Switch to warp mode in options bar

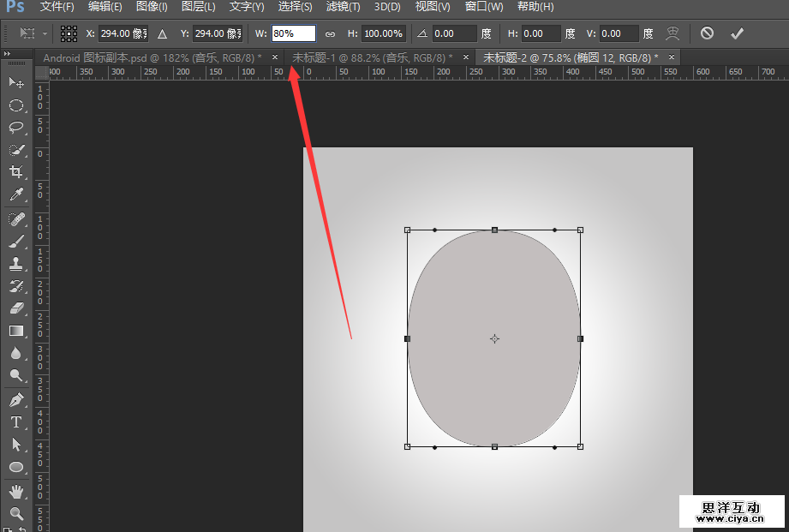(x=673, y=33)
